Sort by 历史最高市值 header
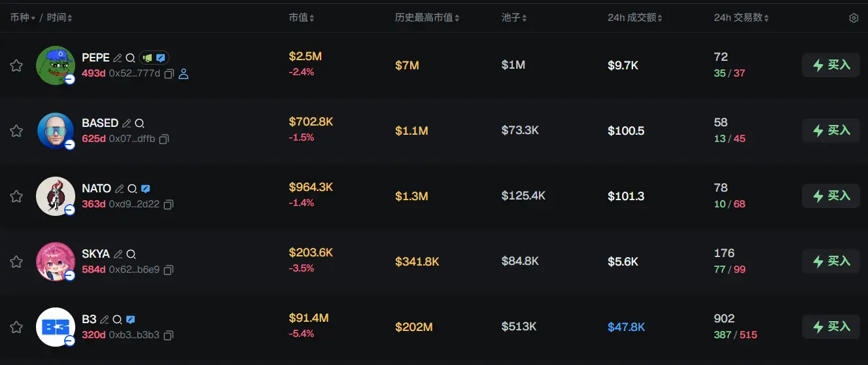868x365 pixels. point(427,18)
